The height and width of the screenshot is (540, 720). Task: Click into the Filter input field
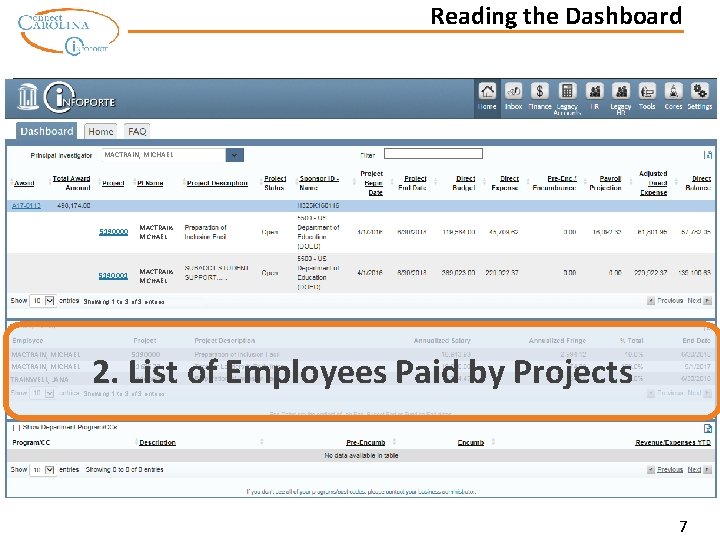point(433,154)
